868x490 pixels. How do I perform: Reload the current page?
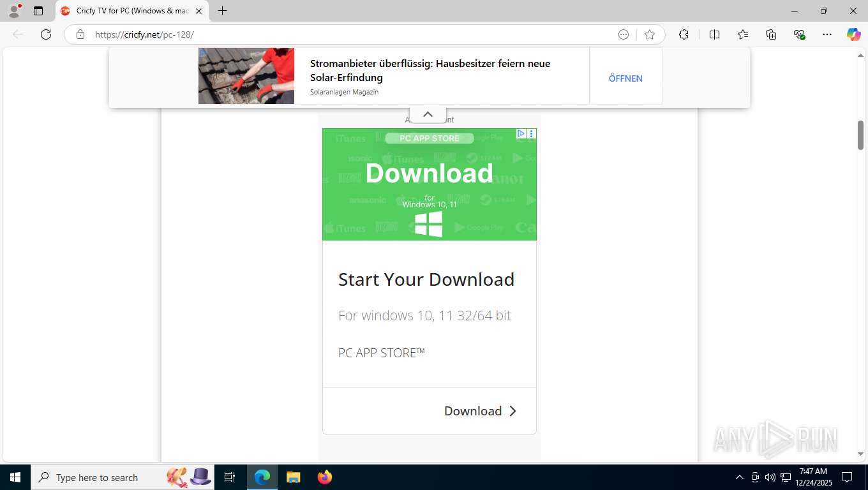coord(46,34)
